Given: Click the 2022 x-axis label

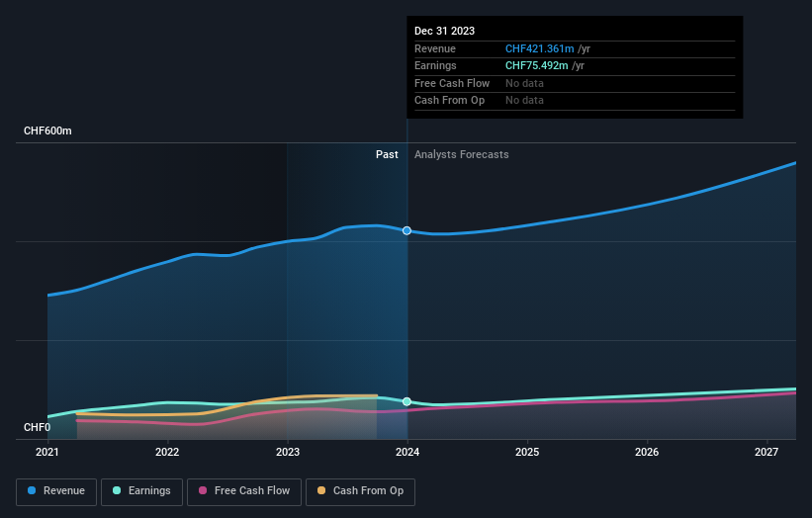Looking at the screenshot, I should coord(167,452).
